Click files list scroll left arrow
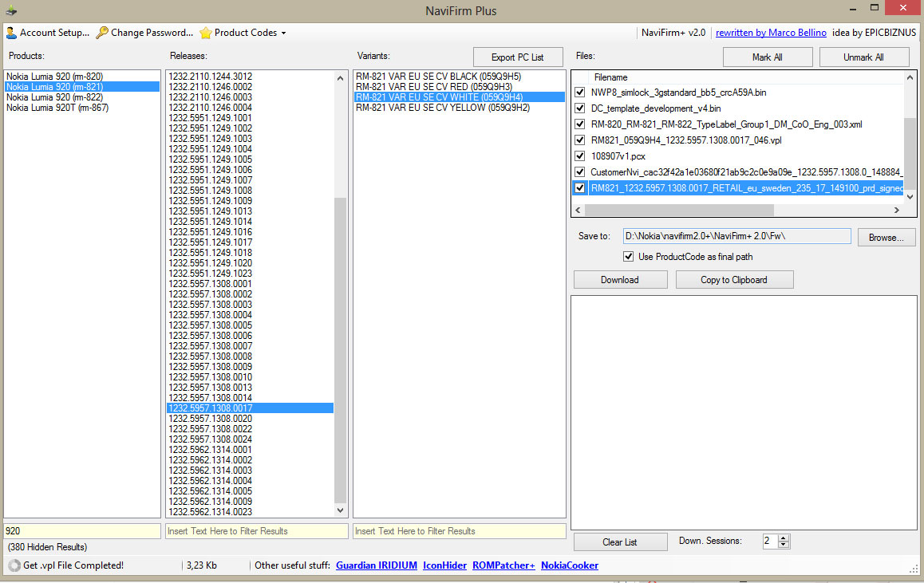Image resolution: width=924 pixels, height=583 pixels. coord(578,211)
